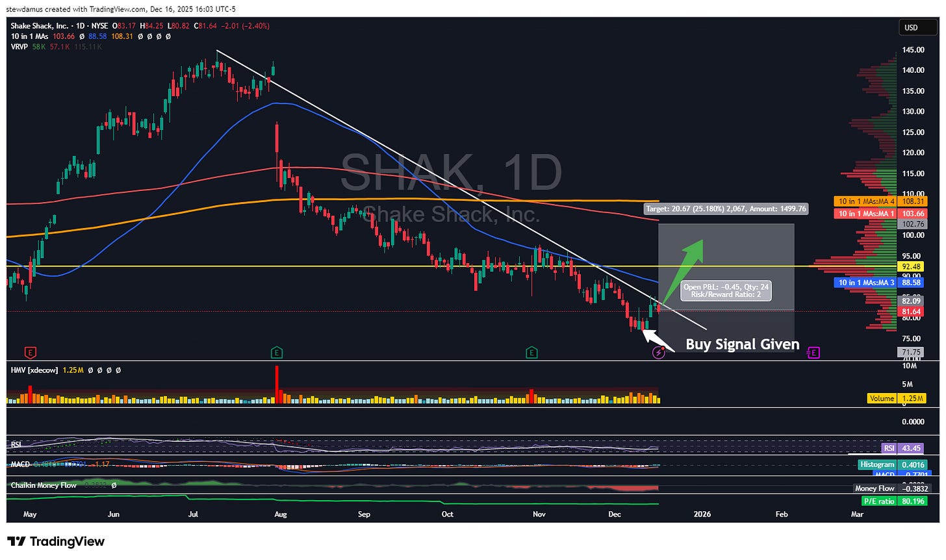Click the 2026 label on time axis

coord(702,515)
